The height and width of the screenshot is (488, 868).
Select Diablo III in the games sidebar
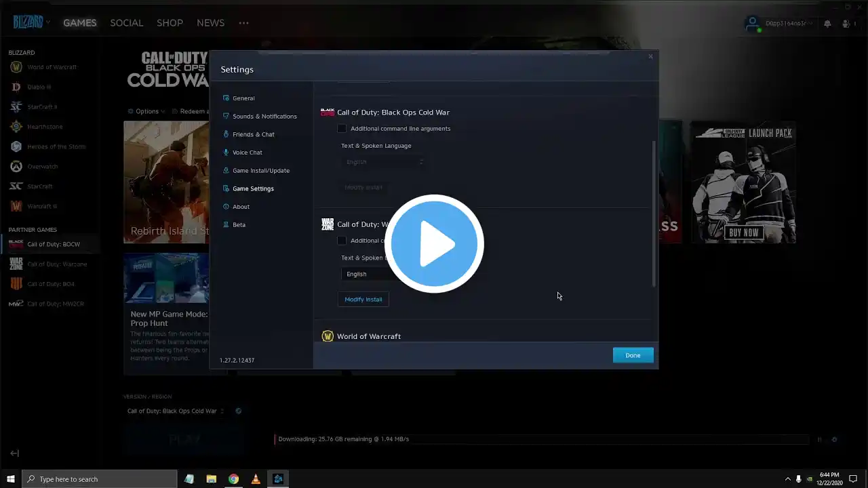[x=31, y=87]
